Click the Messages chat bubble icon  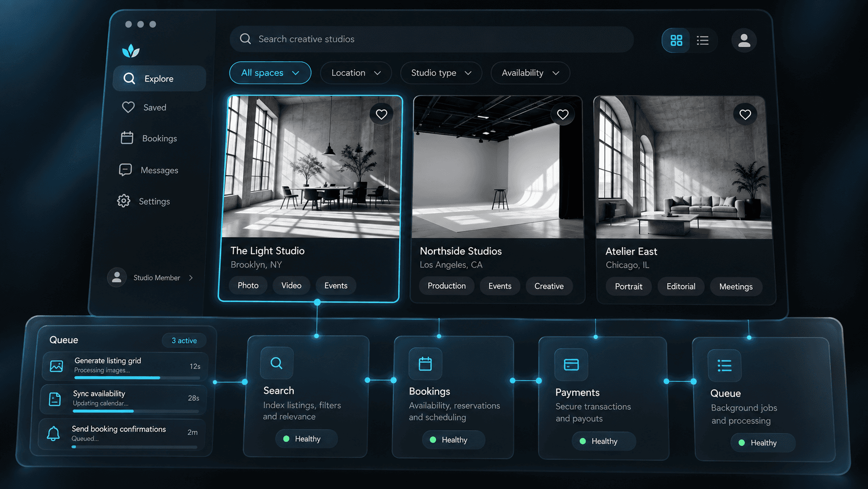click(126, 170)
